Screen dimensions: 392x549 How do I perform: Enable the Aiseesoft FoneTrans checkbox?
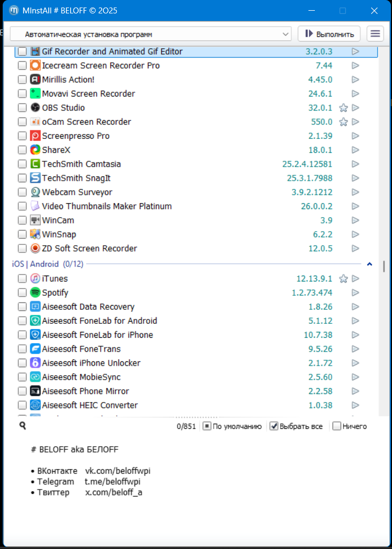[x=22, y=349]
